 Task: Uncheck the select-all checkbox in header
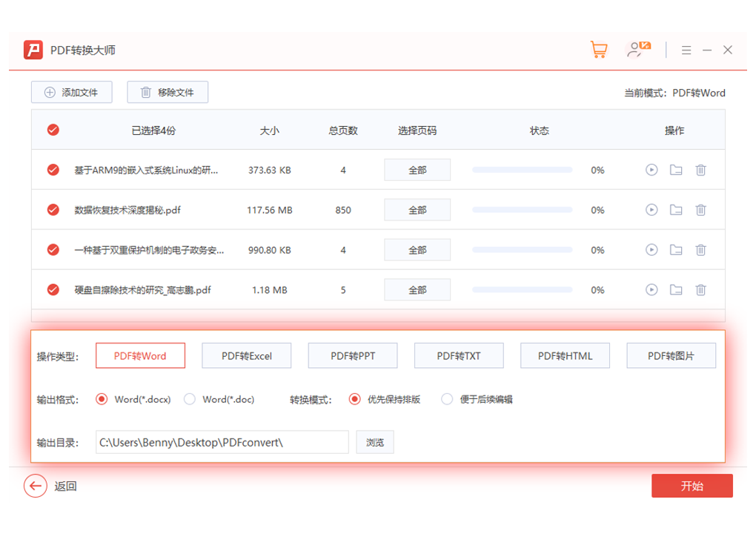click(53, 130)
